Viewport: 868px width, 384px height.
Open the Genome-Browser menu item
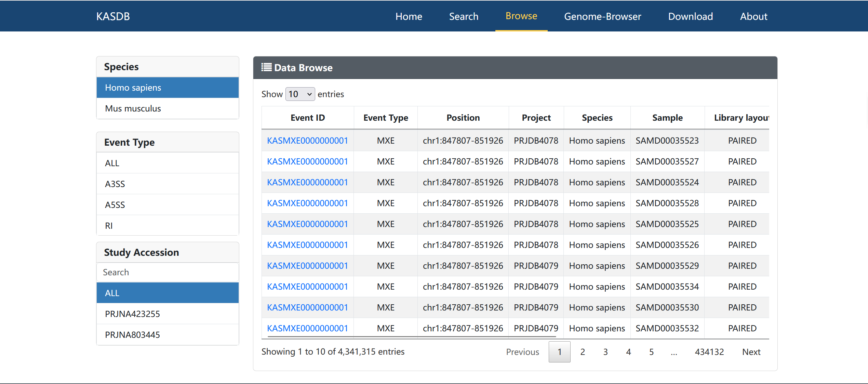[x=602, y=16]
